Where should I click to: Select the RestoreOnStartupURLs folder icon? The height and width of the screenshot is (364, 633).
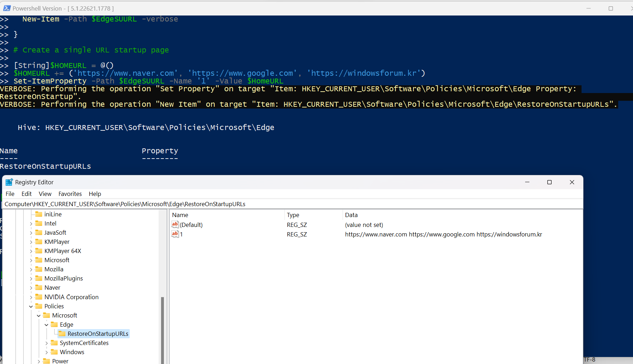point(62,334)
